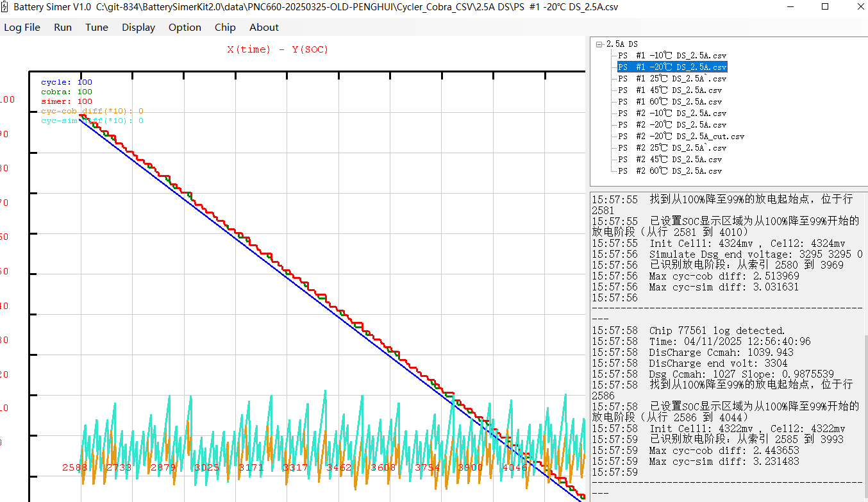Open the Option menu

(x=185, y=28)
